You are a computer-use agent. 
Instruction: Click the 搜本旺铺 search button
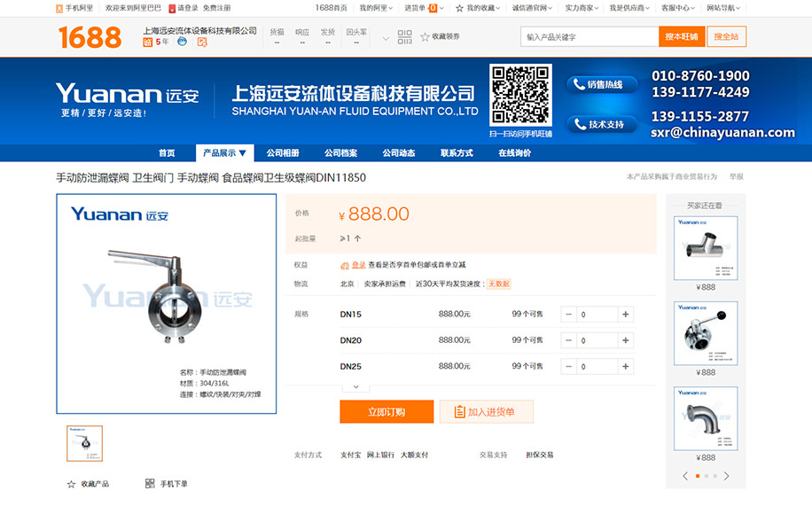click(682, 36)
